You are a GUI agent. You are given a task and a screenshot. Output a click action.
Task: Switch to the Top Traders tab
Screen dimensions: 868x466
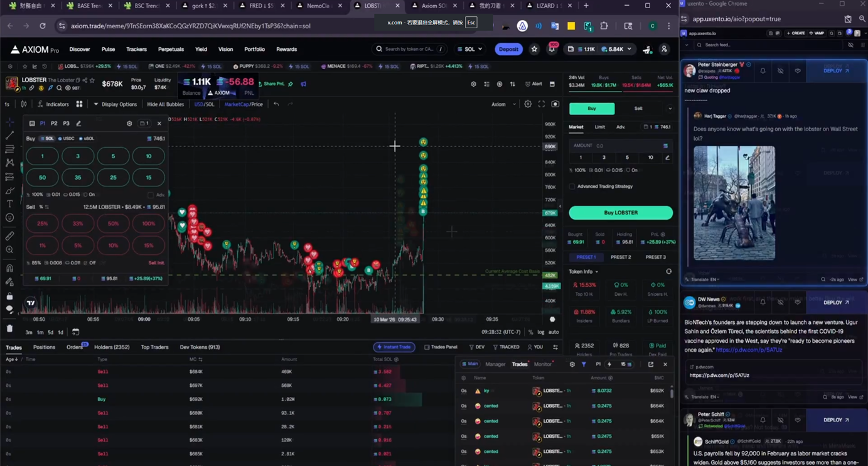coord(154,347)
